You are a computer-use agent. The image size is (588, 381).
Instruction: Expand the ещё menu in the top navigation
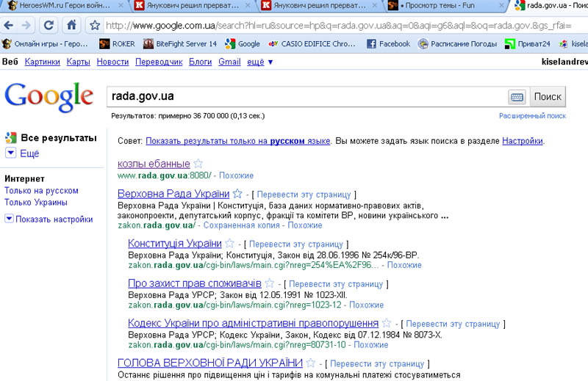260,62
